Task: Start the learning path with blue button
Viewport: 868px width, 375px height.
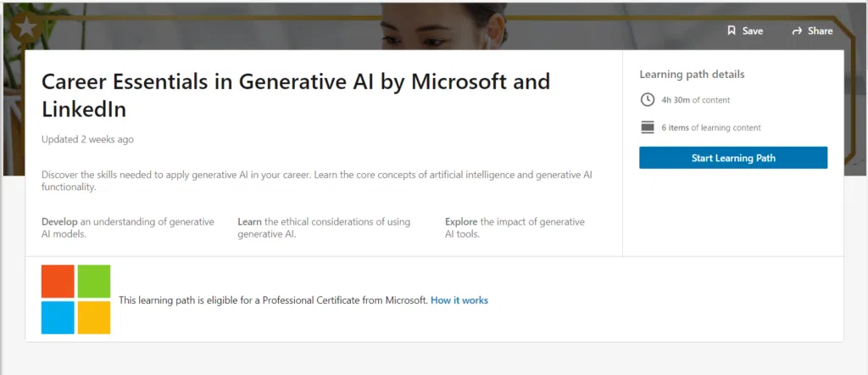Action: [733, 158]
